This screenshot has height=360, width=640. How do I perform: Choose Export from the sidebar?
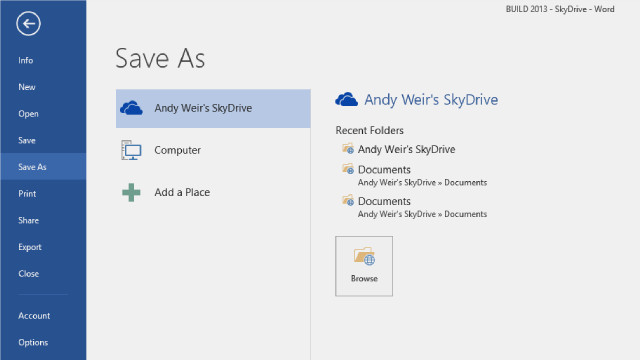click(x=30, y=247)
